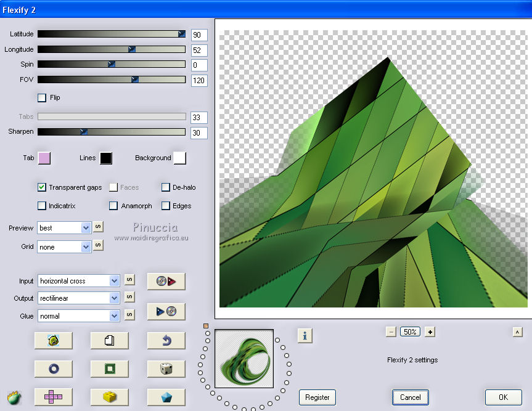Click the Spin slider handle
Screen dimensions: 532x411
pos(112,64)
